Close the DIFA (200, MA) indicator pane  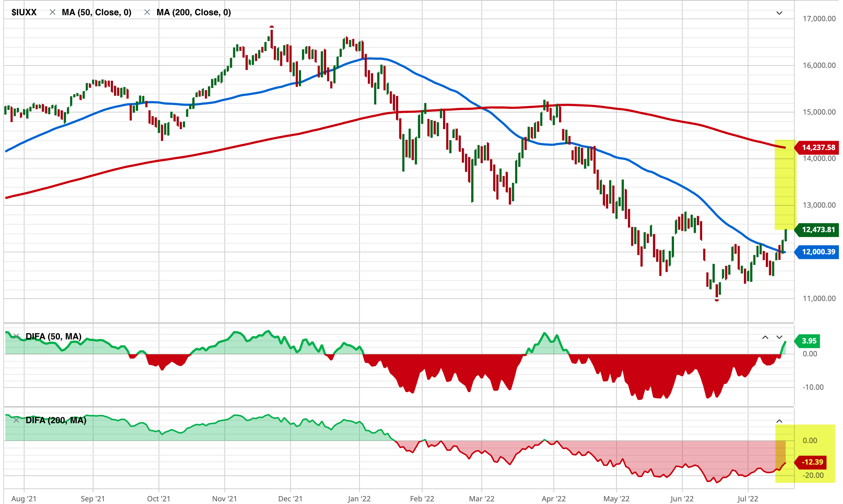coord(16,421)
